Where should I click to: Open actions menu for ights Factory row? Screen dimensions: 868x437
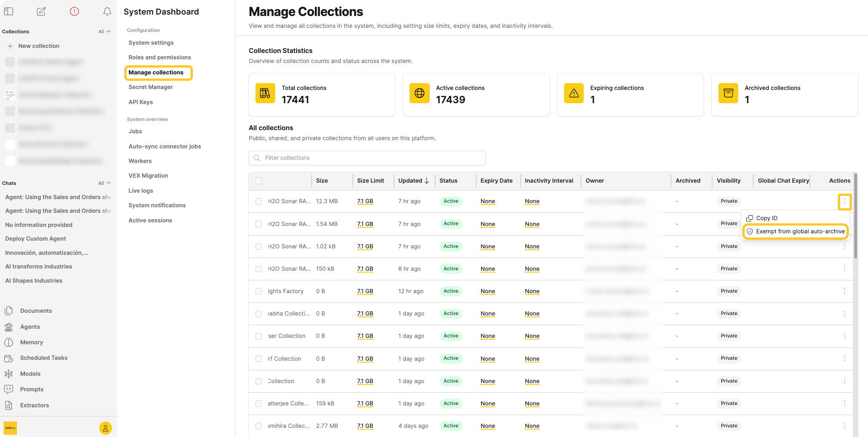(x=845, y=291)
